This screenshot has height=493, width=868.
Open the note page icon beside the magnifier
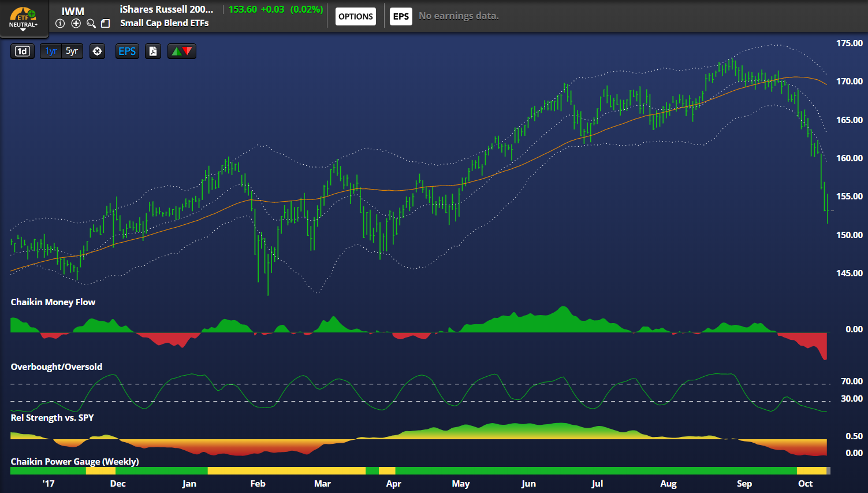(x=105, y=24)
